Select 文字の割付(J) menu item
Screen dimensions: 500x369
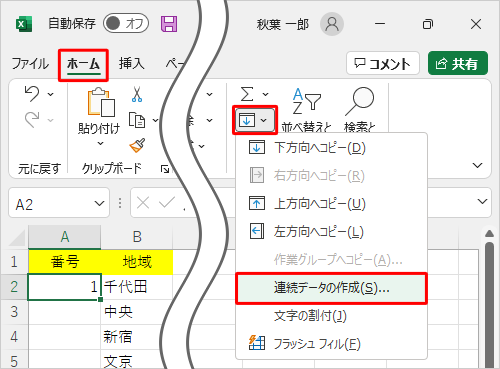pyautogui.click(x=331, y=315)
